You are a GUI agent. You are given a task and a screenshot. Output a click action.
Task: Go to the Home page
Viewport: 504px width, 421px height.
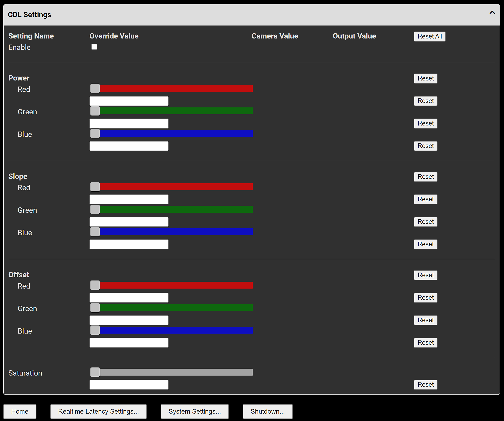tap(20, 411)
